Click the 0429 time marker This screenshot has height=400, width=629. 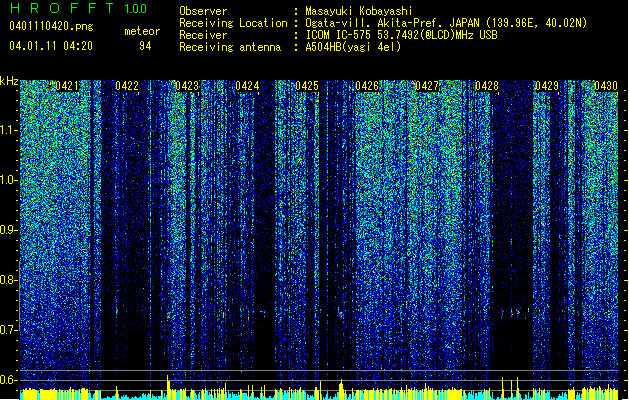547,86
